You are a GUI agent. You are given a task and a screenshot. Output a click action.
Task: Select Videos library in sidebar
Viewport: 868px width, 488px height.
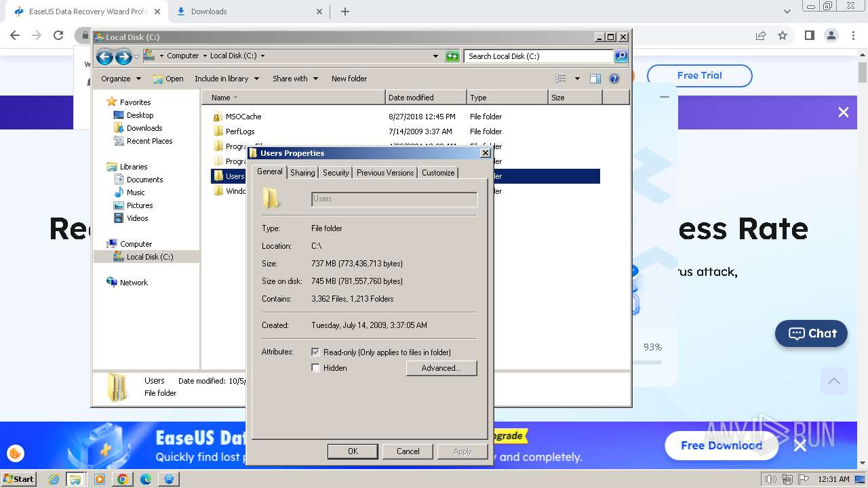coord(137,218)
